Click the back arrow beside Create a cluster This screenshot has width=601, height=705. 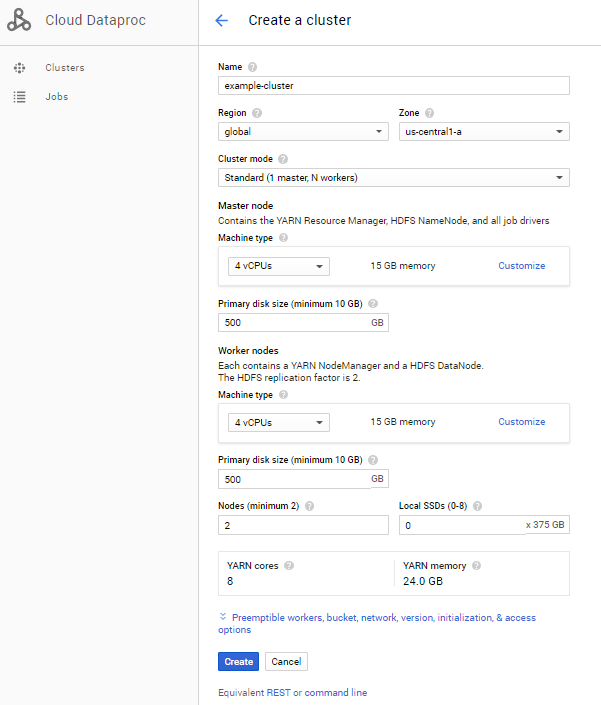(x=222, y=20)
